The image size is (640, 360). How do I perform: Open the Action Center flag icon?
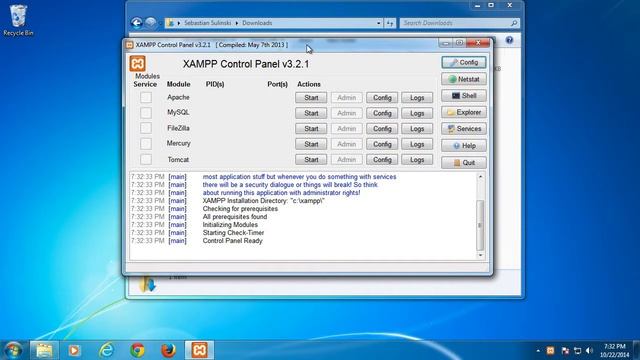[x=565, y=351]
